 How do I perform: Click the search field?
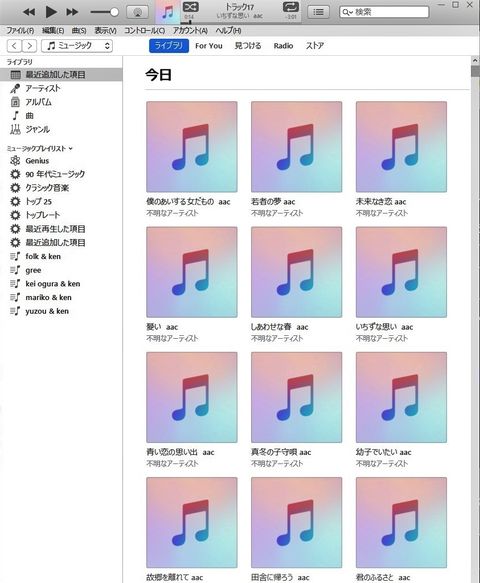pos(384,12)
